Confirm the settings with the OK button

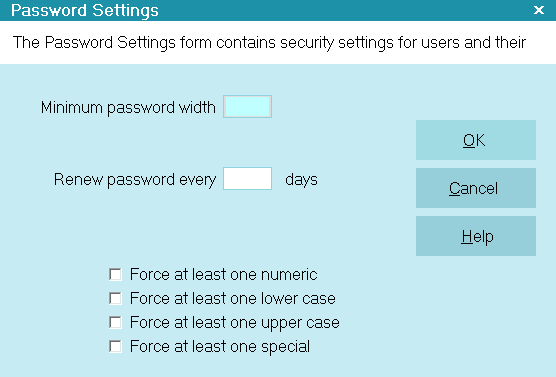476,140
